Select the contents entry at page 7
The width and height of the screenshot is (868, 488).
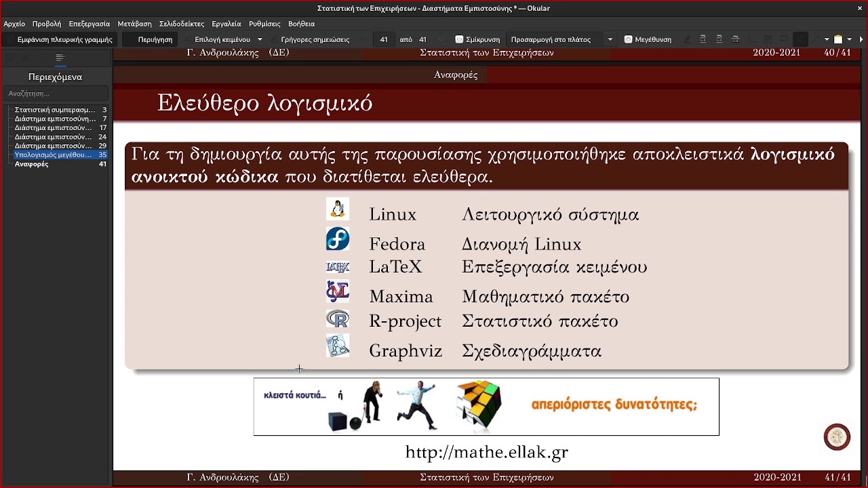(60, 119)
